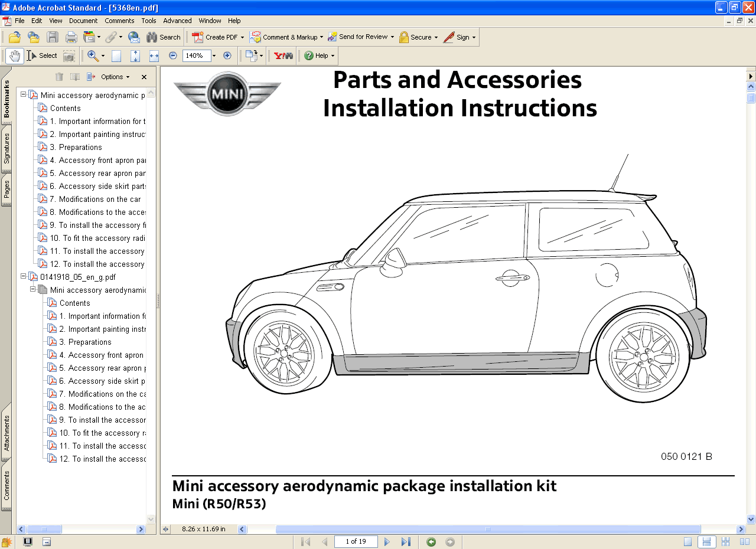Click the zoom in plus button

(x=227, y=55)
